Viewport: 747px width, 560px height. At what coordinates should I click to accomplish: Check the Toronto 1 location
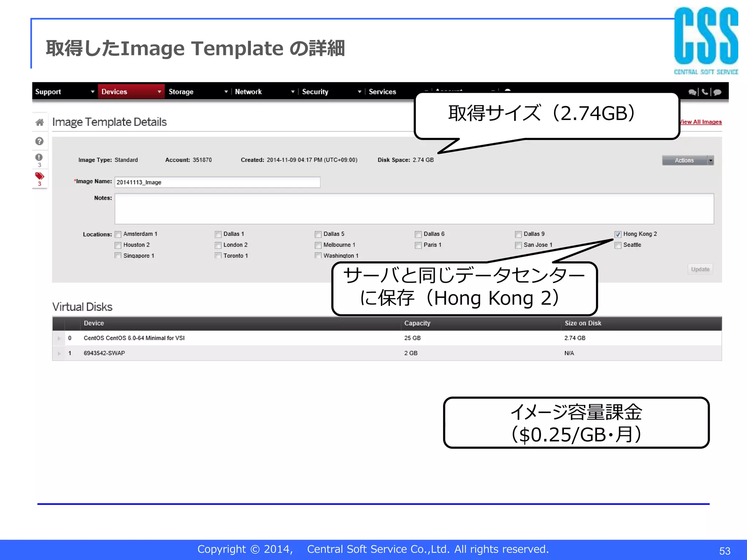coord(218,256)
